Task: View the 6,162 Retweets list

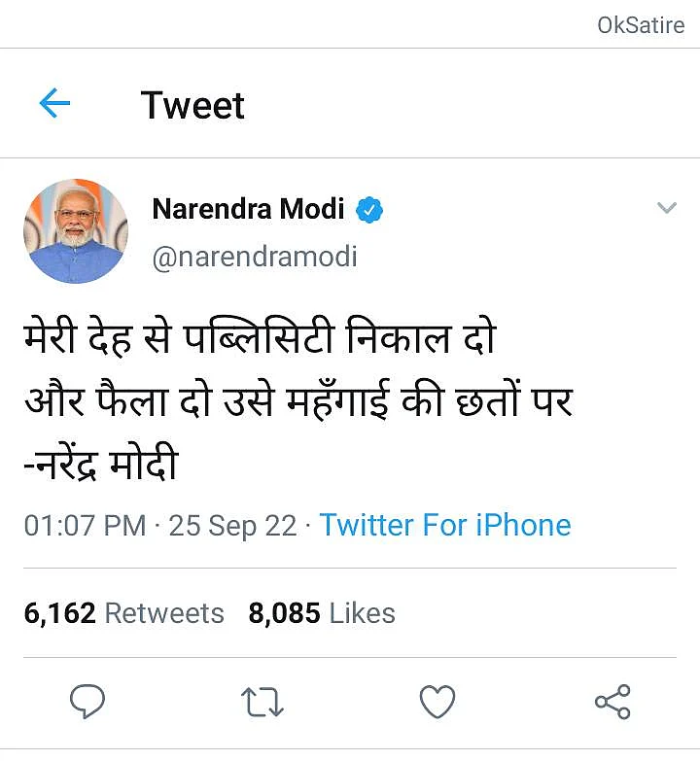Action: (x=123, y=613)
